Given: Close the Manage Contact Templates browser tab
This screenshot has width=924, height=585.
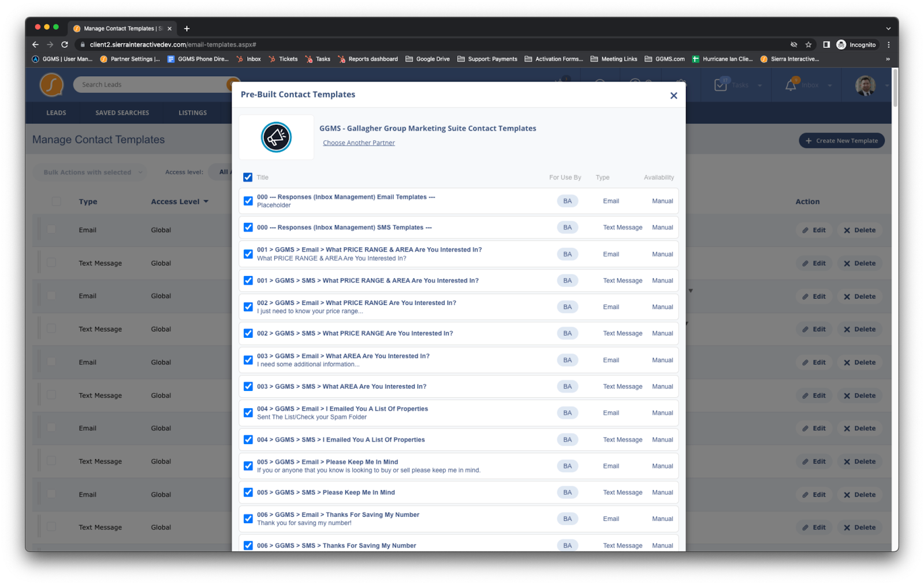Looking at the screenshot, I should coord(169,28).
